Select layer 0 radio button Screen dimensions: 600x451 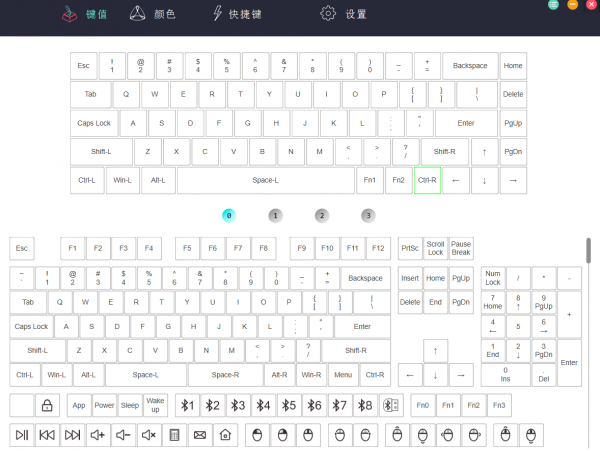[x=229, y=215]
